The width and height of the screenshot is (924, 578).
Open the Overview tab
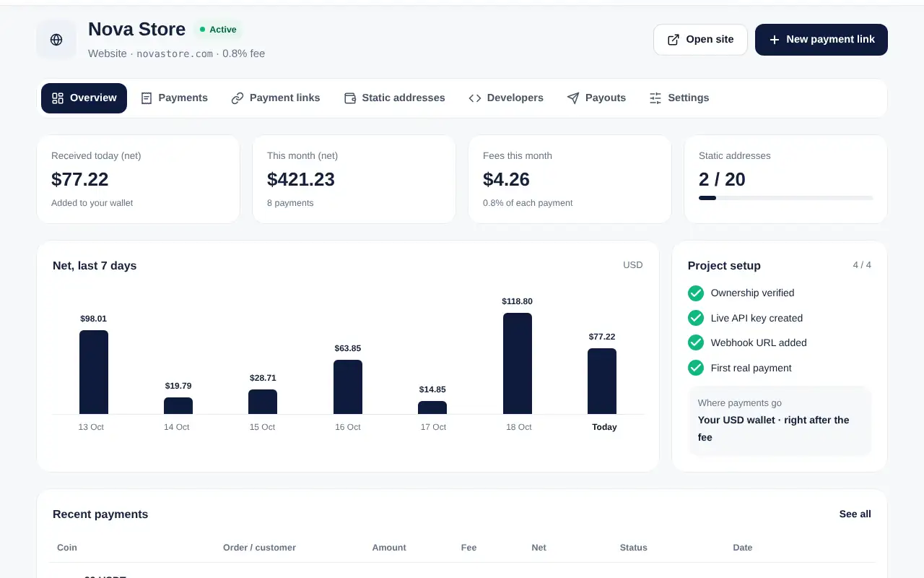[84, 98]
